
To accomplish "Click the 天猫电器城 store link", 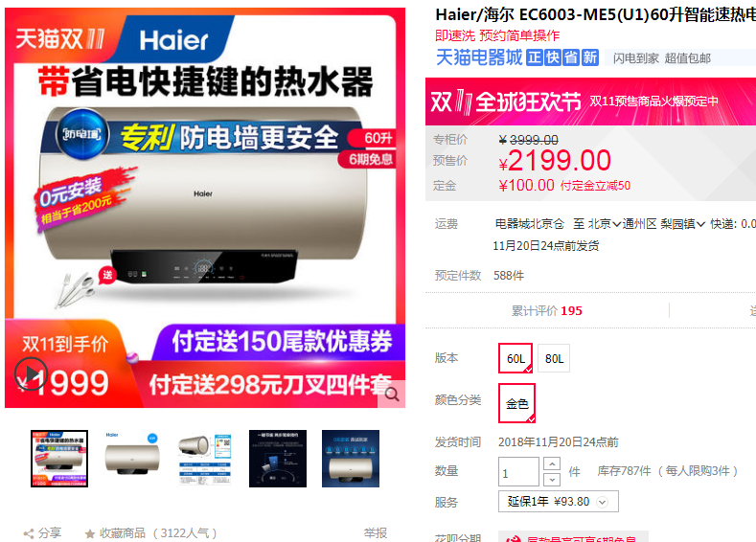I will click(479, 57).
